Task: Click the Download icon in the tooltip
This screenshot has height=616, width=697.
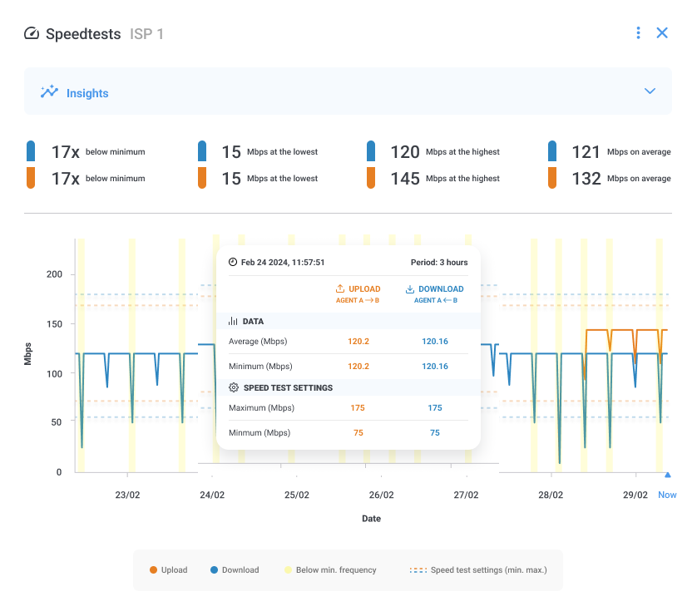Action: tap(409, 289)
